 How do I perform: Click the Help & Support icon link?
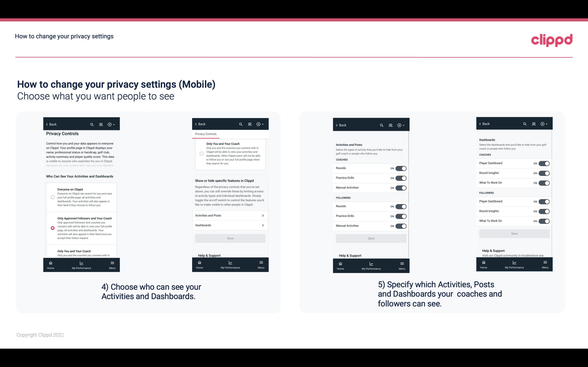tap(210, 255)
